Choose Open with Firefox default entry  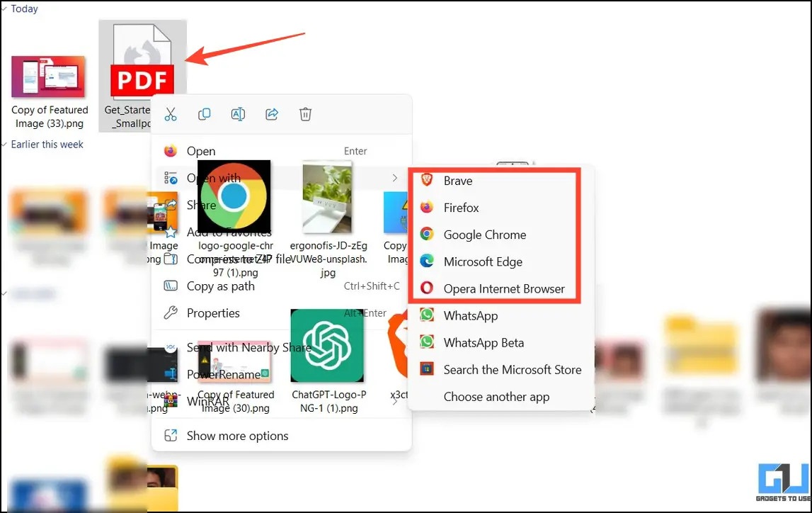(x=281, y=152)
